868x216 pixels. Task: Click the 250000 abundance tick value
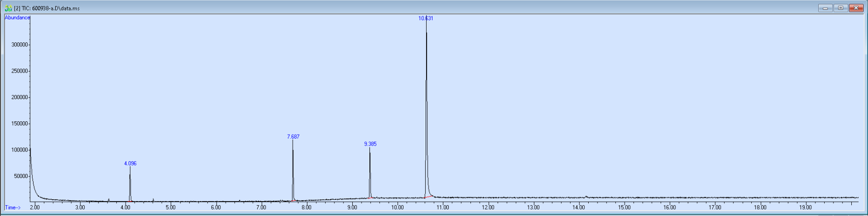click(19, 71)
